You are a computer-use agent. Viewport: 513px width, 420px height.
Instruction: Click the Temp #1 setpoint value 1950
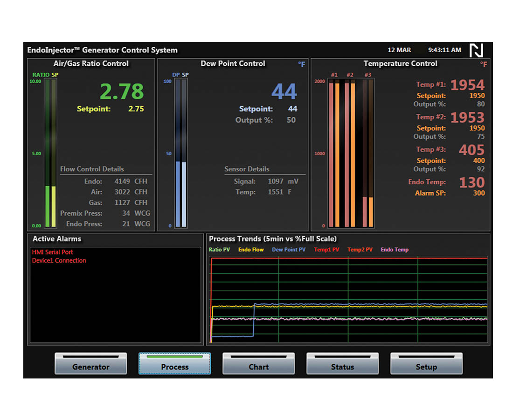click(x=477, y=96)
